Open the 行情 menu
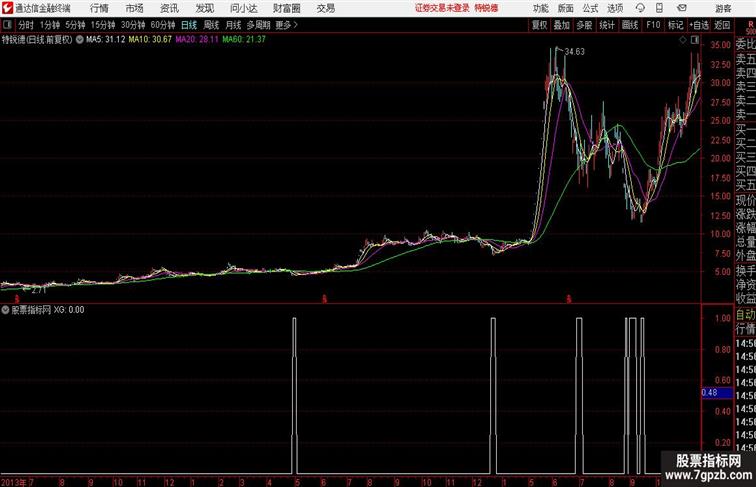Screen dimensions: 756x487 click(x=99, y=8)
